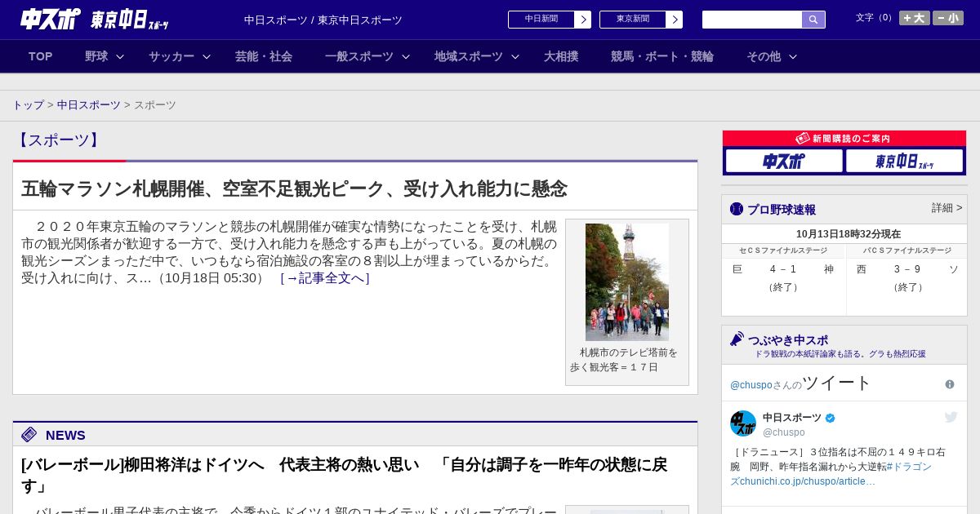Image resolution: width=980 pixels, height=514 pixels.
Task: Open 詳細 link for プロ野球速報
Action: coord(947,208)
